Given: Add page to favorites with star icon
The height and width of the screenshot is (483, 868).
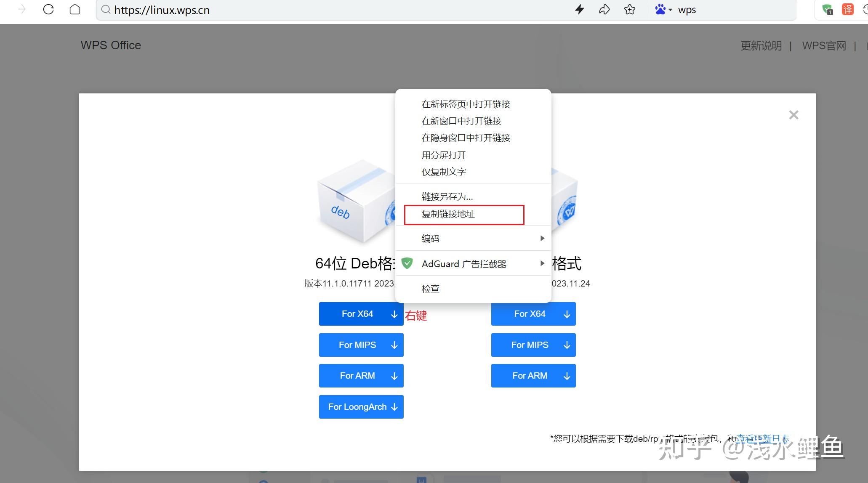Looking at the screenshot, I should [x=629, y=10].
